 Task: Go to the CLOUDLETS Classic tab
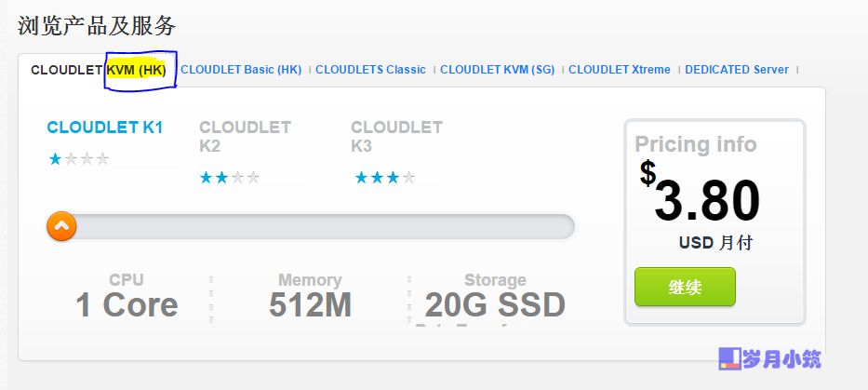[x=370, y=70]
